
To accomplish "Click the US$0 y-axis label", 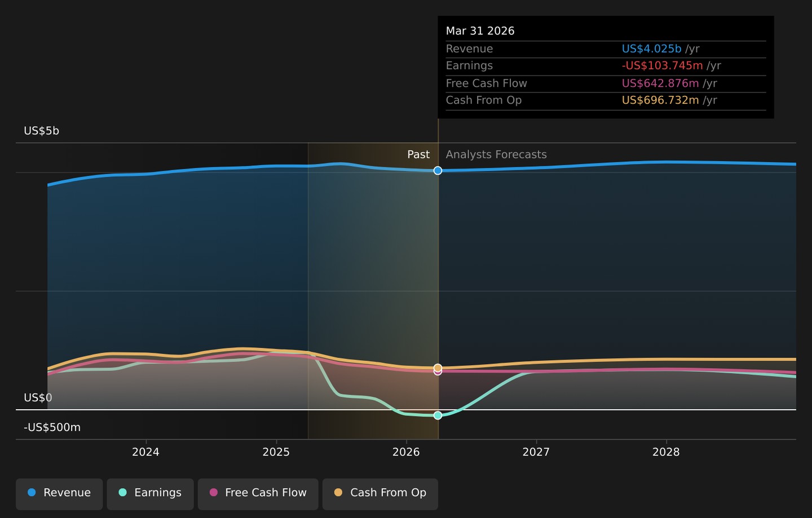I will tap(38, 398).
